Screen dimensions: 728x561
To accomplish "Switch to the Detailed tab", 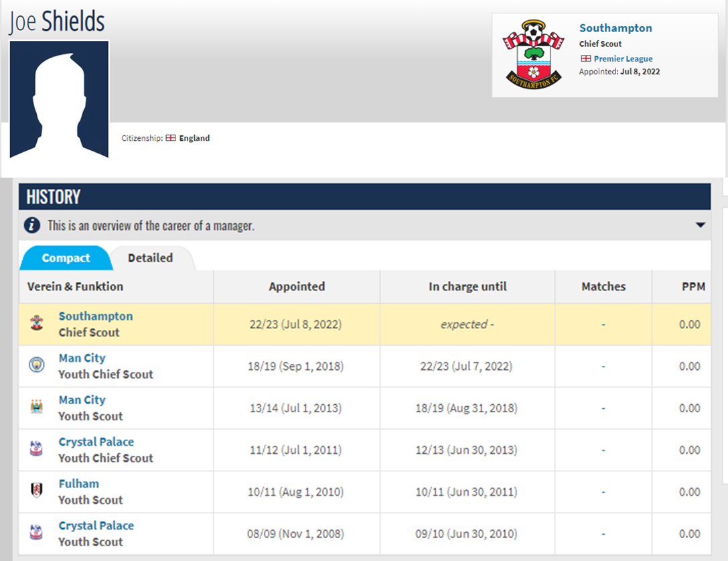I will pyautogui.click(x=151, y=258).
